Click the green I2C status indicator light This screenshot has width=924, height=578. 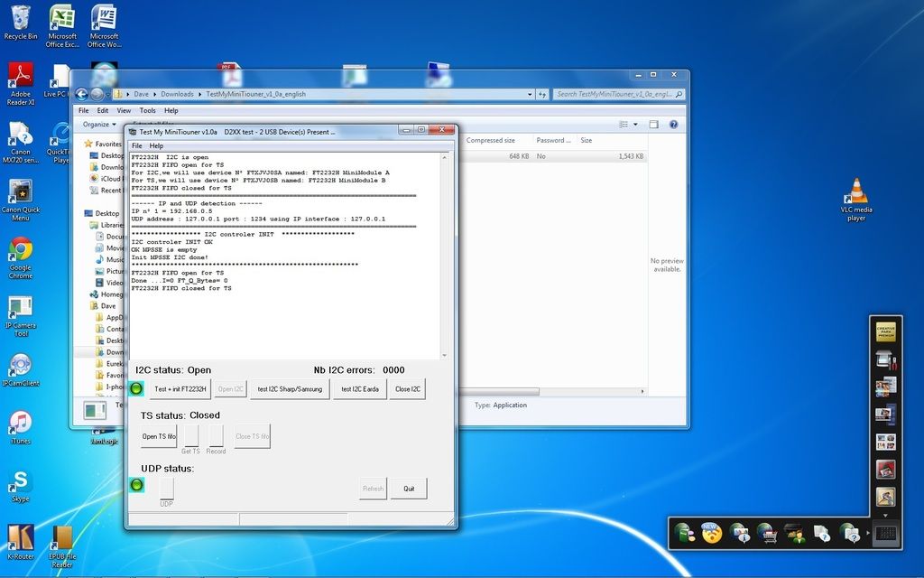click(x=136, y=388)
